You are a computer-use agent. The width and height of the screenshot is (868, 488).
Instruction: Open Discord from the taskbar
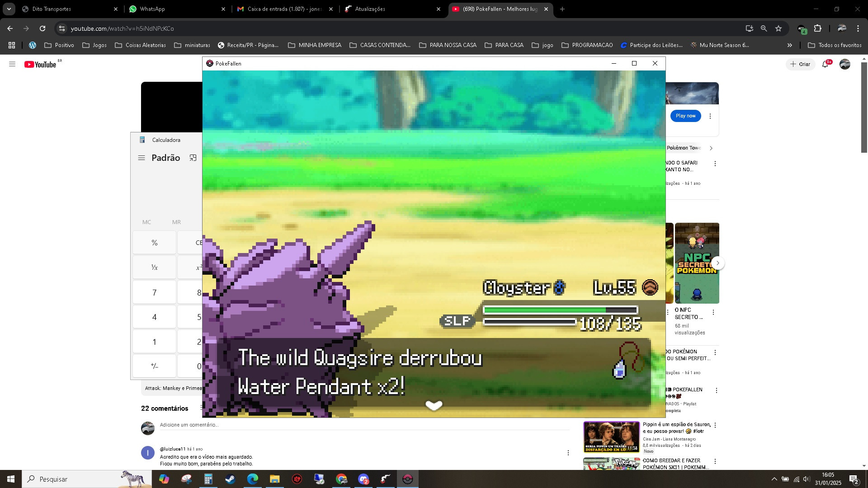pos(363,479)
